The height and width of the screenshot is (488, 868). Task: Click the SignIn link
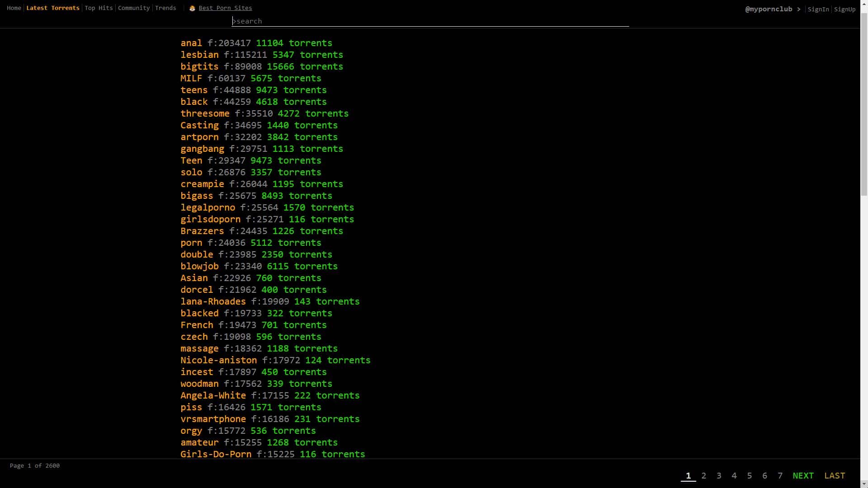[818, 9]
